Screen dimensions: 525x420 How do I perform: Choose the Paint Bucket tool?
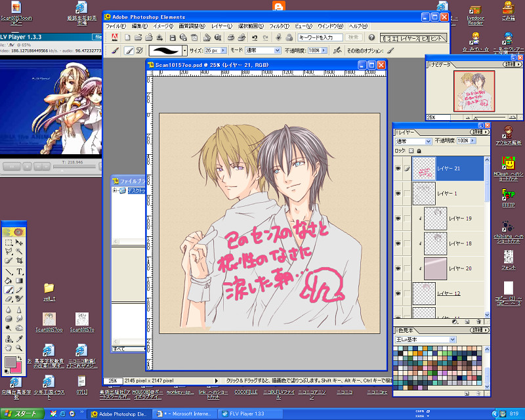point(9,281)
